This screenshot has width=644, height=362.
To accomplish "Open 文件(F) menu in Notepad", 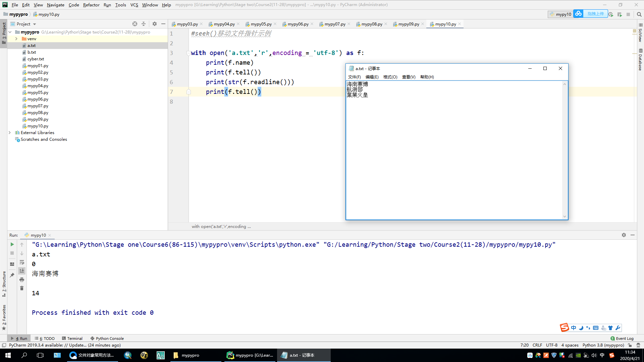I will tap(354, 77).
